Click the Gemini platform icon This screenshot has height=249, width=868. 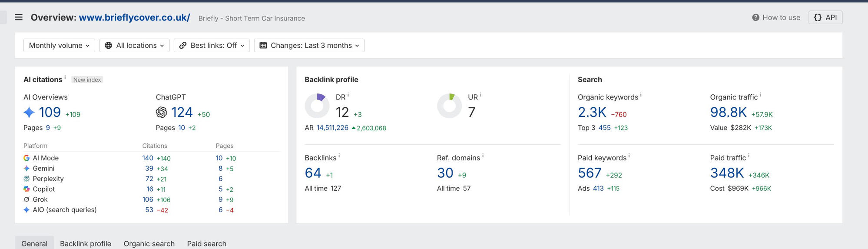pos(27,168)
